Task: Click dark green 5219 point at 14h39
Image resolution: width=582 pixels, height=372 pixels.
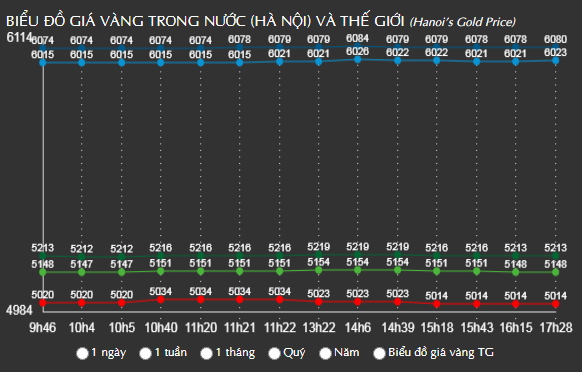Action: (x=398, y=255)
